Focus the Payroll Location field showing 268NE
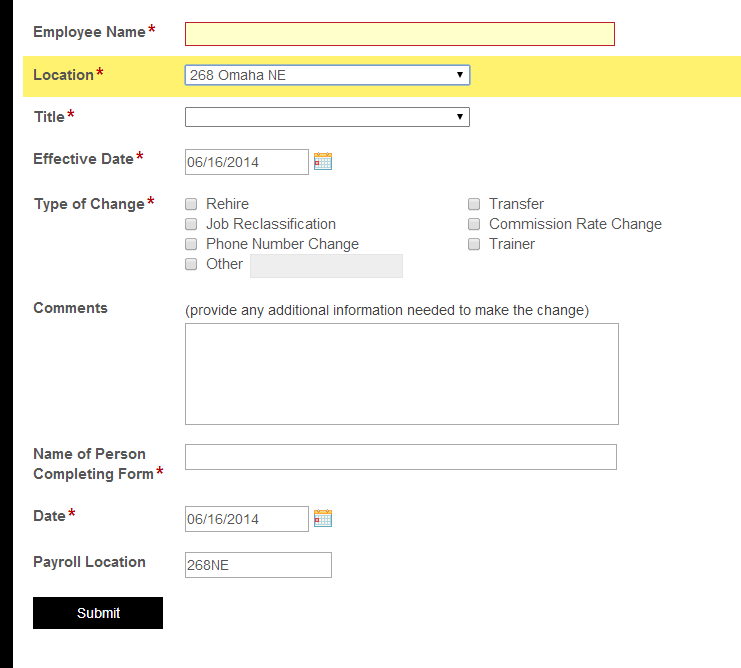Image resolution: width=741 pixels, height=668 pixels. (258, 565)
